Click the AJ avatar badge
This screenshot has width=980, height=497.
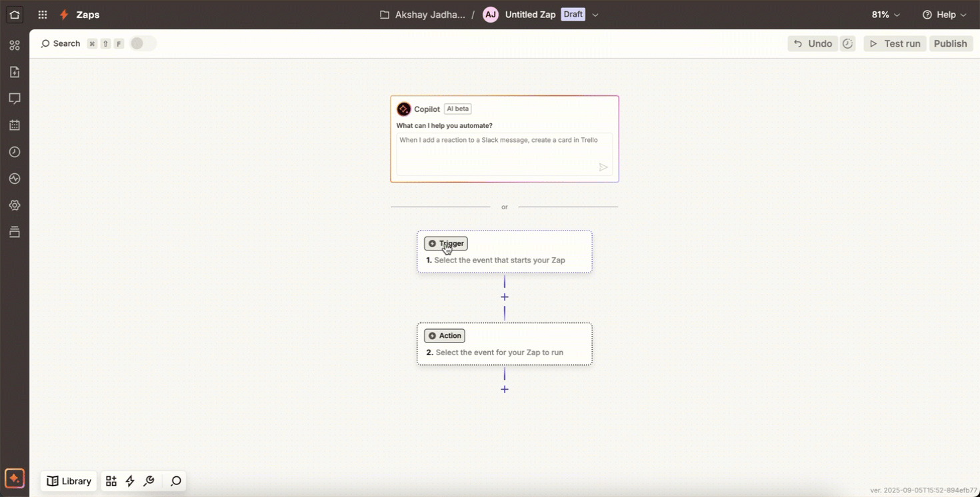pyautogui.click(x=491, y=15)
